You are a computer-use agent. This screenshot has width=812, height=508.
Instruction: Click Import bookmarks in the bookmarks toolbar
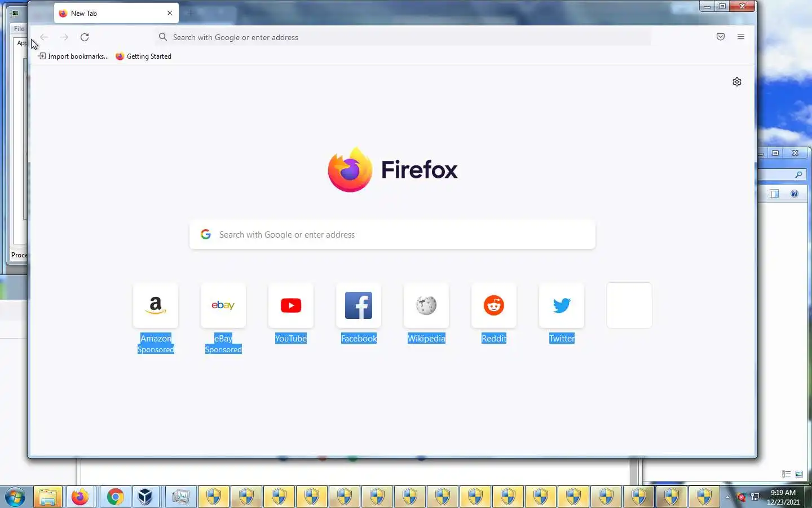(73, 56)
